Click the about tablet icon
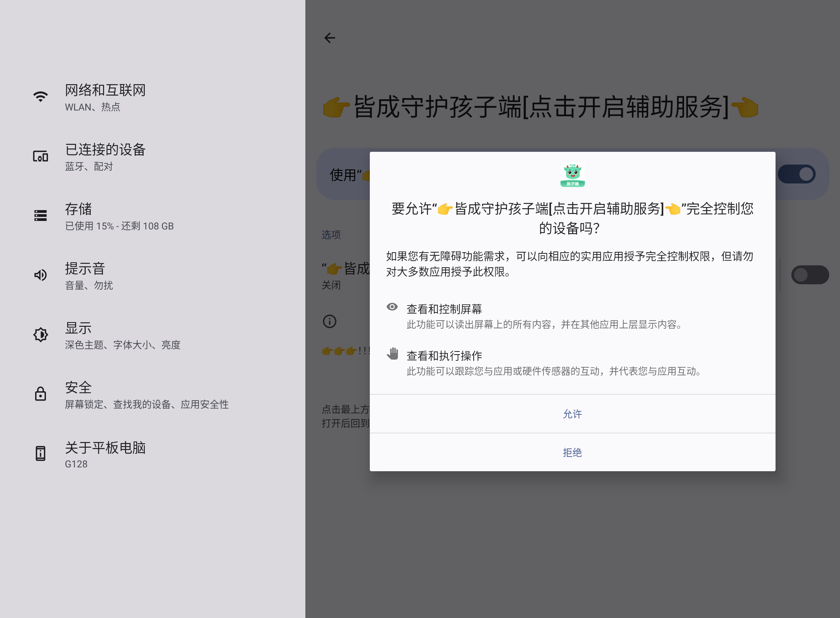This screenshot has height=618, width=840. [41, 453]
